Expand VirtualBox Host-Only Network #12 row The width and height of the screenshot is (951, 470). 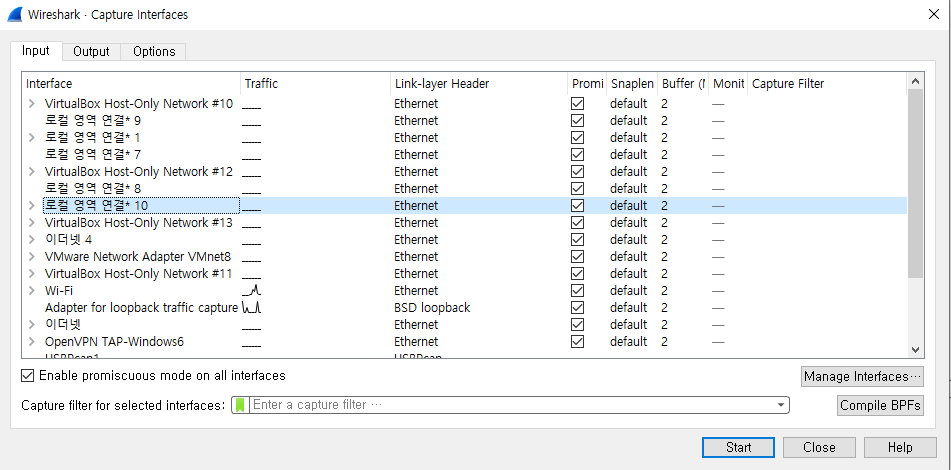[x=32, y=172]
